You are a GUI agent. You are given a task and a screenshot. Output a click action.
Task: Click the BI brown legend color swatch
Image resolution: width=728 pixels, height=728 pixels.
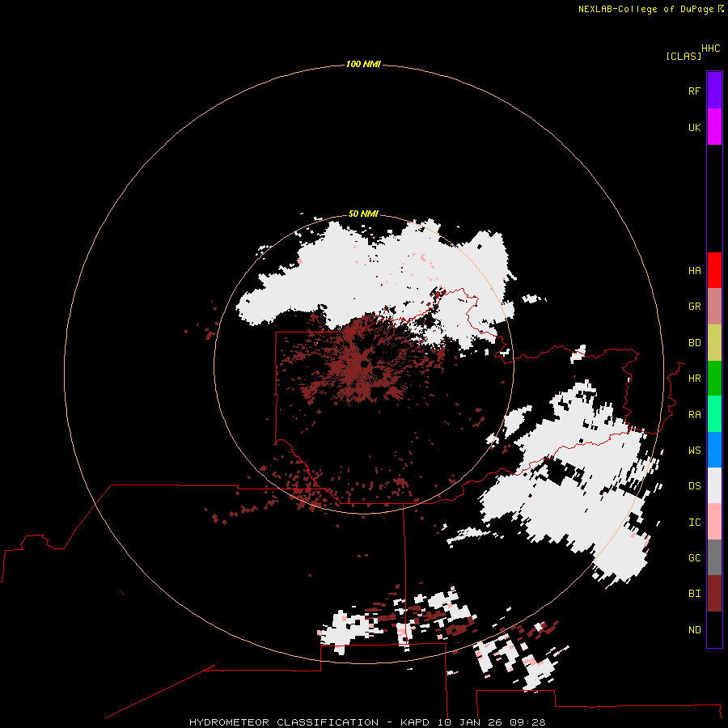click(714, 594)
